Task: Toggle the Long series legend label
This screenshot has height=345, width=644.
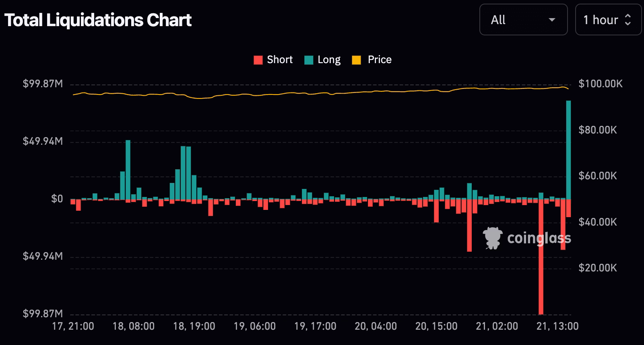Action: click(x=329, y=60)
